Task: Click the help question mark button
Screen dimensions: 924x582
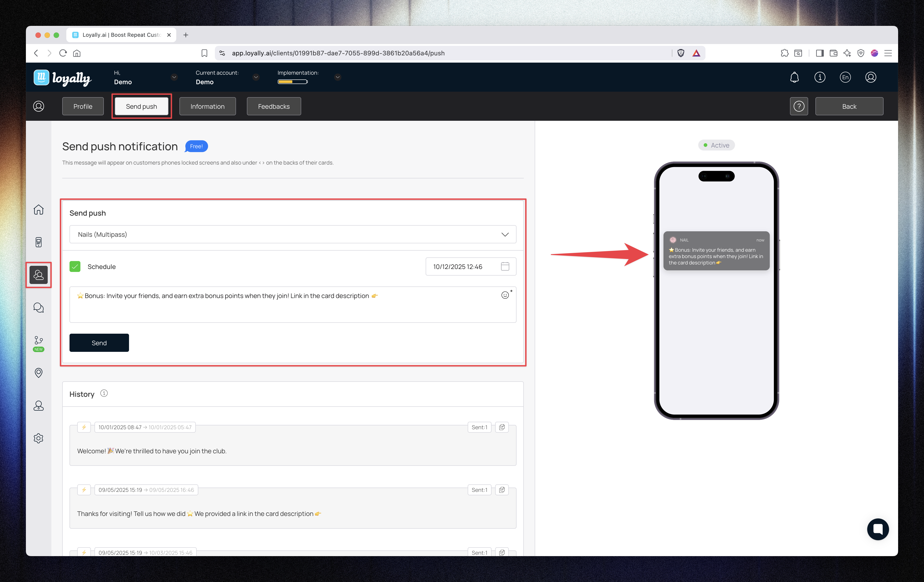Action: click(x=799, y=106)
